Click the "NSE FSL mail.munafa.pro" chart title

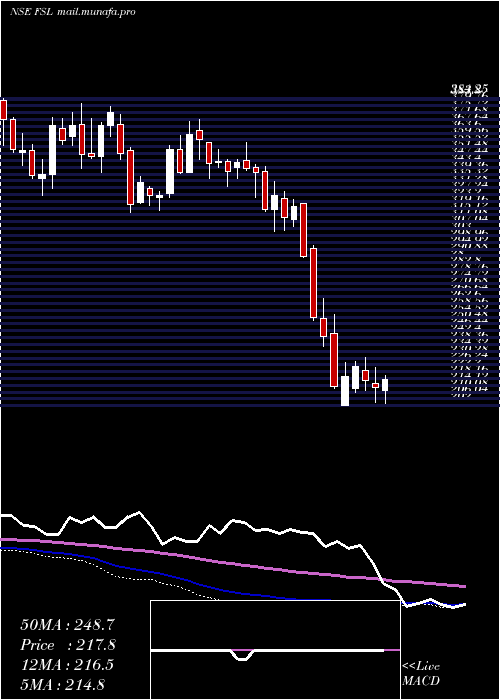pos(72,12)
